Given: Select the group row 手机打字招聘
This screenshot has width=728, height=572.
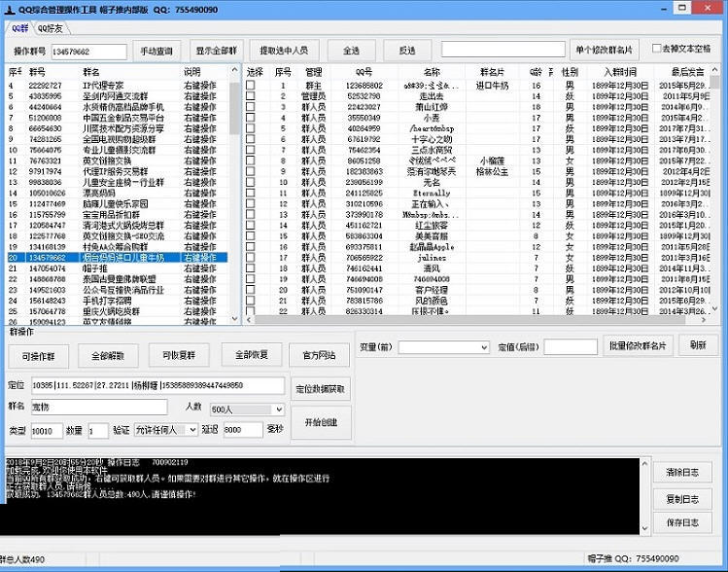Looking at the screenshot, I should click(118, 301).
